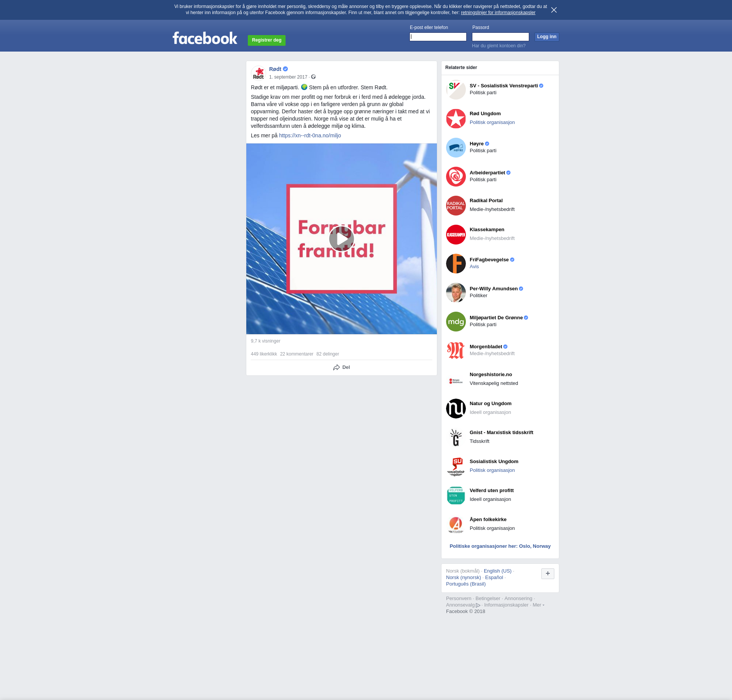732x700 pixels.
Task: Open the Miljøpartiet De Grønne mdg logo
Action: click(456, 322)
